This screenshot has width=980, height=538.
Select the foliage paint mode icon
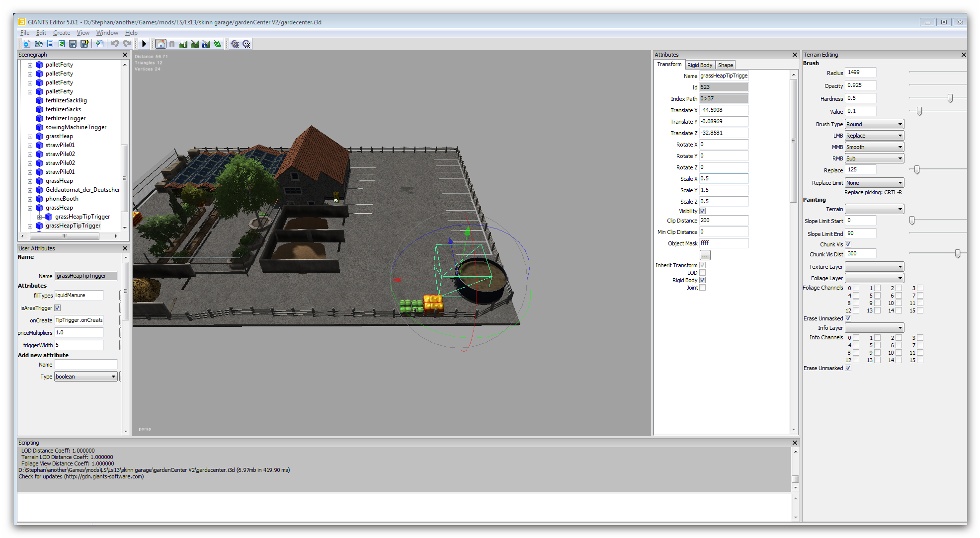[x=218, y=44]
